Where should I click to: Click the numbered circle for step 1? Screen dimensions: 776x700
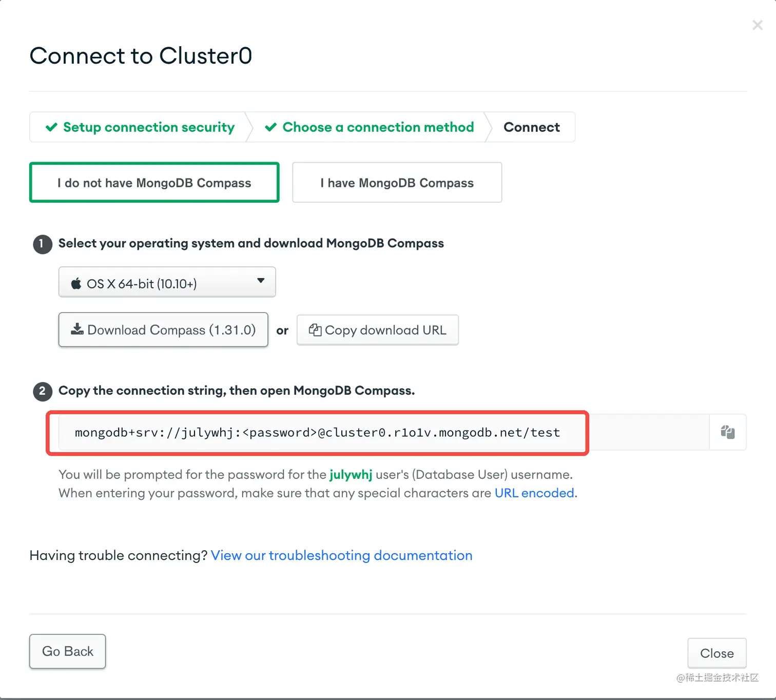43,244
